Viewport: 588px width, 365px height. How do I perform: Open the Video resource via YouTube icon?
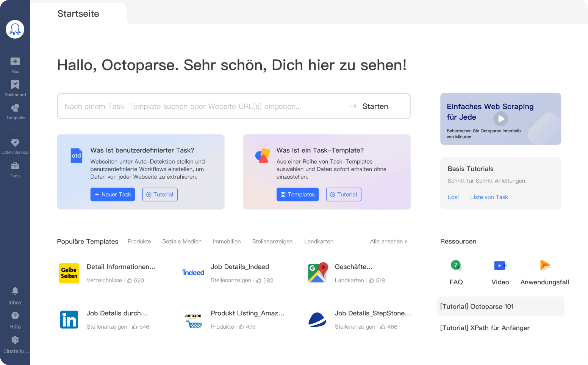click(x=500, y=265)
